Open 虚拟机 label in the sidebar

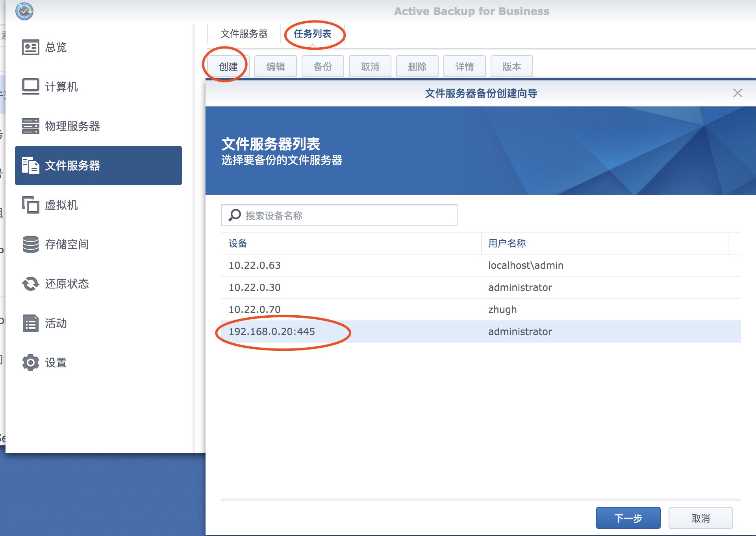61,205
